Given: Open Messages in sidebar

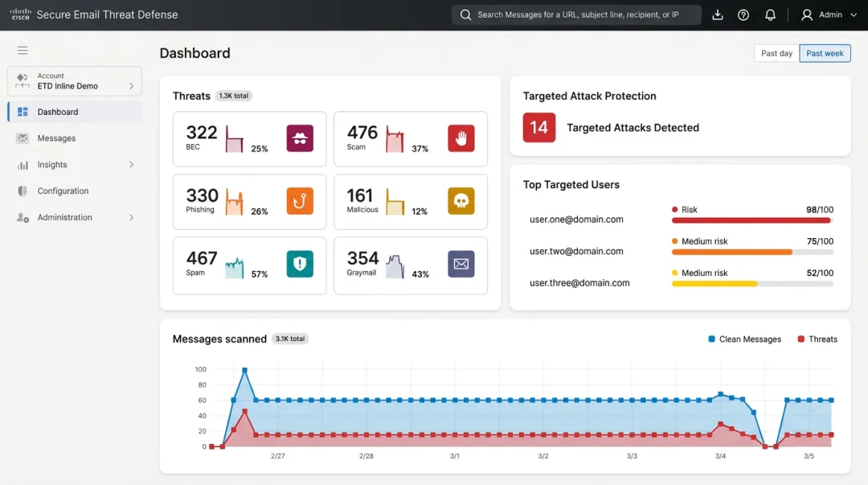Looking at the screenshot, I should pyautogui.click(x=75, y=138).
